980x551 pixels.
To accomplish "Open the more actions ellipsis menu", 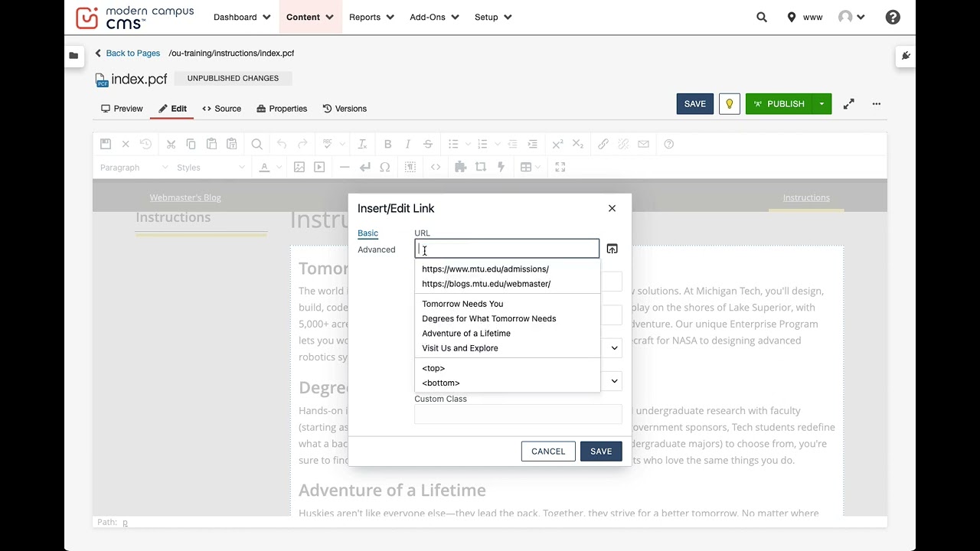I will coord(877,104).
